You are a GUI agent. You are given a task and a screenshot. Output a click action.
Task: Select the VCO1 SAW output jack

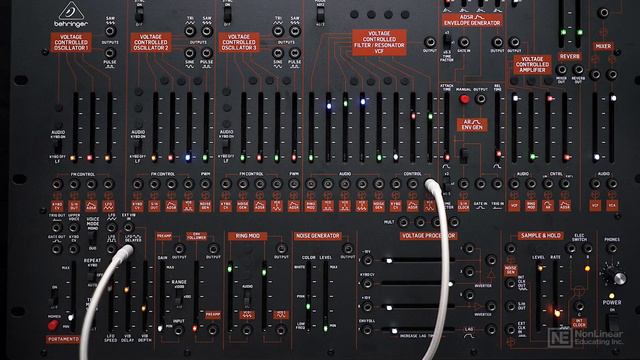[x=110, y=31]
